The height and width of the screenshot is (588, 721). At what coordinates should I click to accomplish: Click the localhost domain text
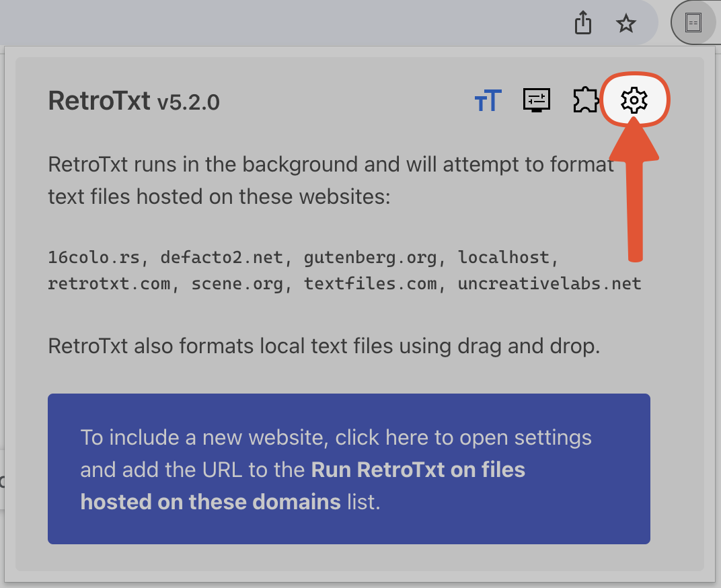click(504, 257)
